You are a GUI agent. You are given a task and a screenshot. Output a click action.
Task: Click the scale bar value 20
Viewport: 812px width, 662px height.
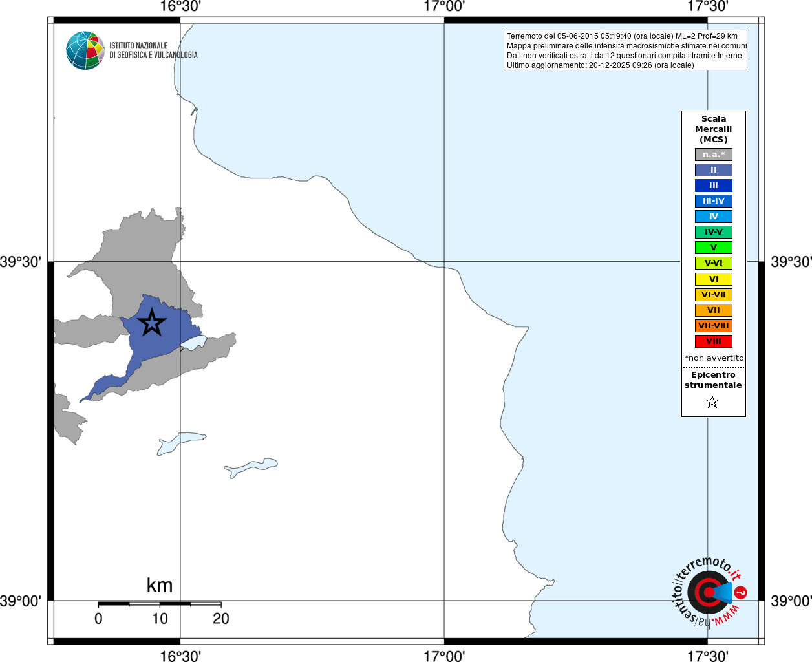pyautogui.click(x=221, y=619)
